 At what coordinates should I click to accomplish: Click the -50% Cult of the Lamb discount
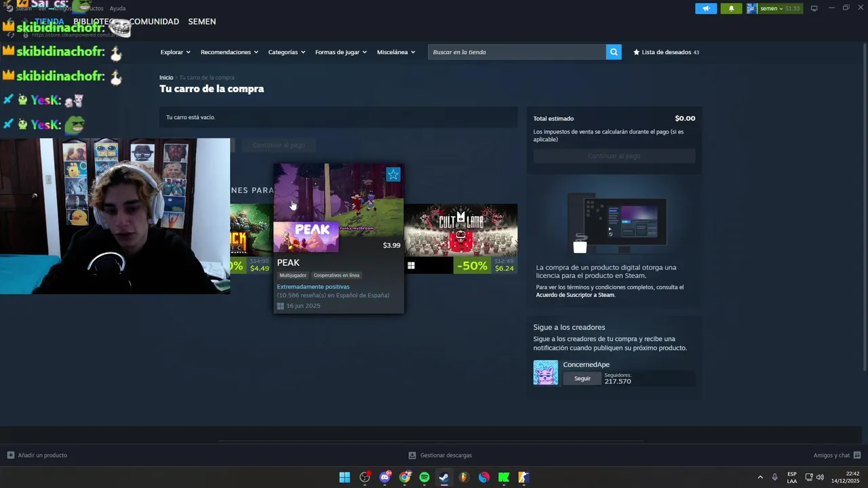(x=471, y=266)
